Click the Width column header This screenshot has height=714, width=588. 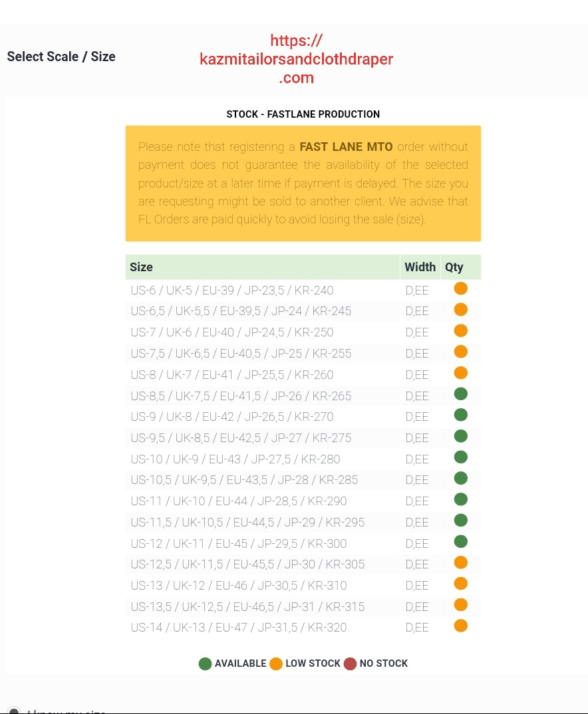pyautogui.click(x=420, y=267)
